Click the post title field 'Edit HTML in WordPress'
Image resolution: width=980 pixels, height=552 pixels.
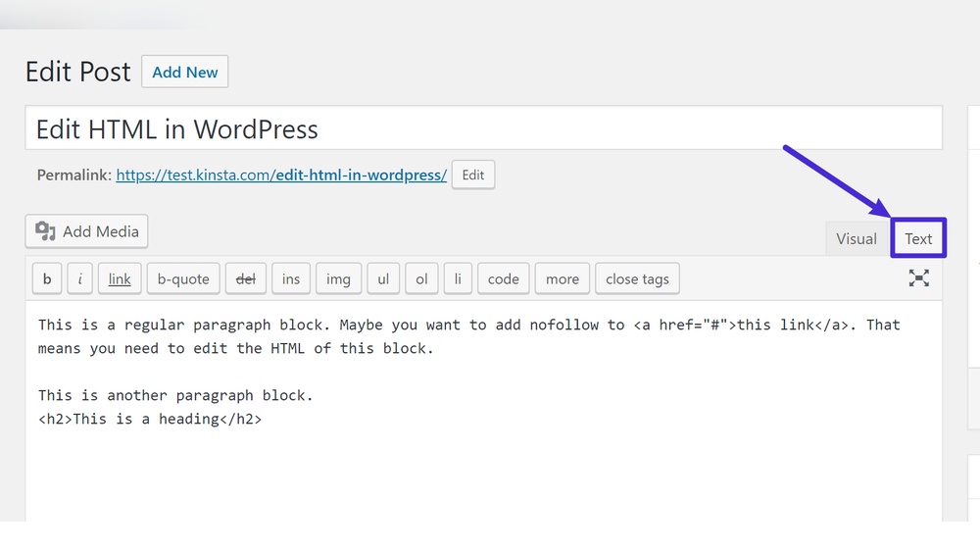484,128
